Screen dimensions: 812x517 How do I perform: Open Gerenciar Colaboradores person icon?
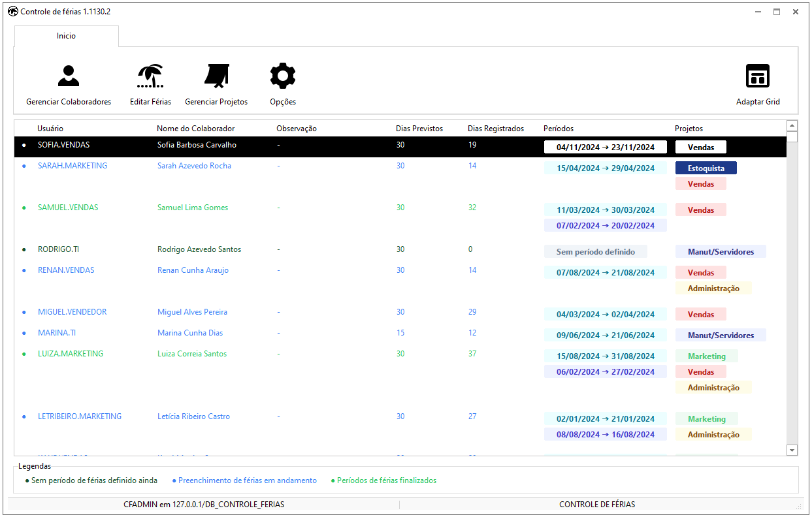(68, 76)
